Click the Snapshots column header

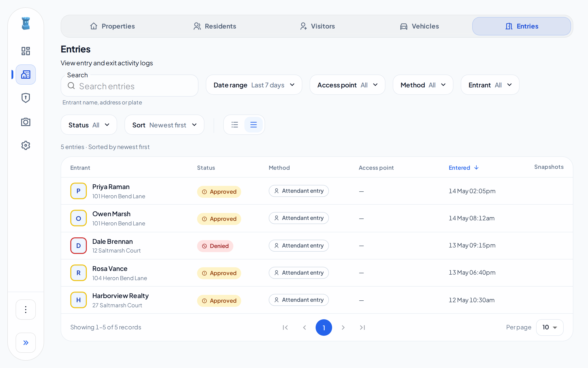(549, 167)
